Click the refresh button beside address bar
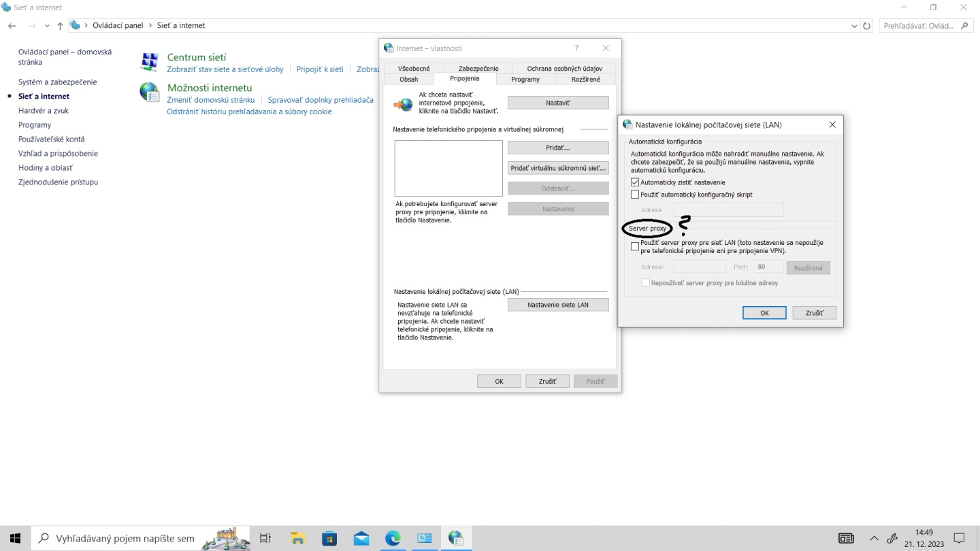980x551 pixels. [x=866, y=26]
